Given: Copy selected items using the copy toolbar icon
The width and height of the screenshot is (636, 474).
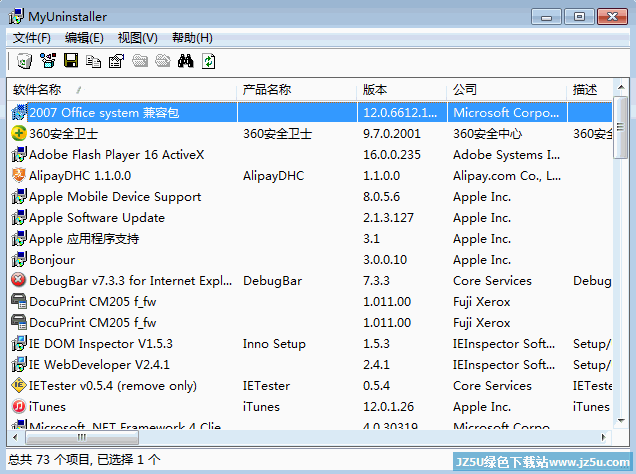Looking at the screenshot, I should 94,61.
